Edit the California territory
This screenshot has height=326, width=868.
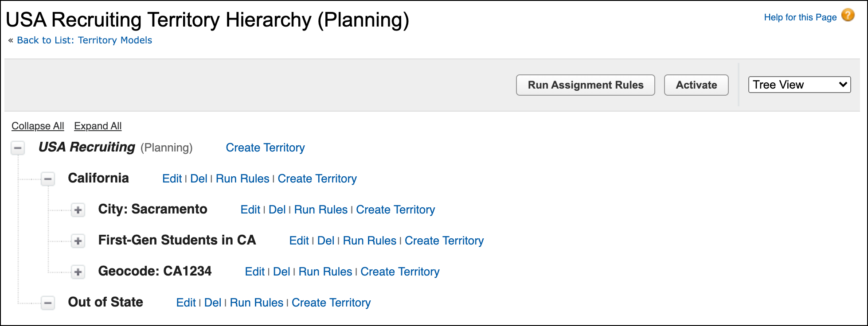point(172,179)
